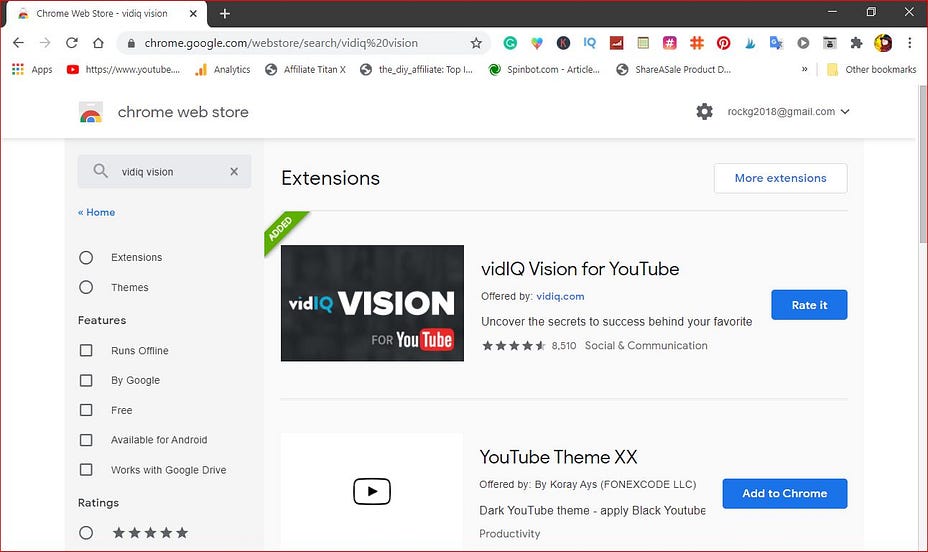Click the Social & Communication category text
Viewport: 928px width, 552px height.
point(646,346)
